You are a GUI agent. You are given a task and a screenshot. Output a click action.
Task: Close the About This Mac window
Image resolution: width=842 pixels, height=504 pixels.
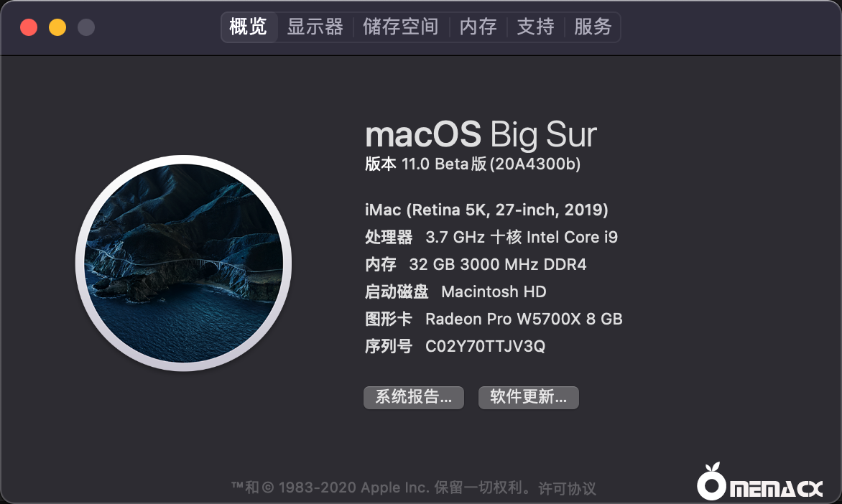[29, 27]
